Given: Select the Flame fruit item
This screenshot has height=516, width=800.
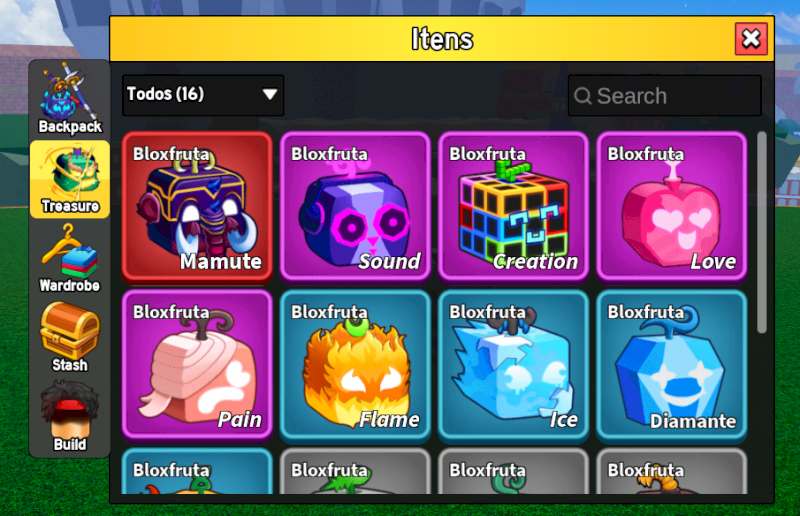Looking at the screenshot, I should pos(356,364).
